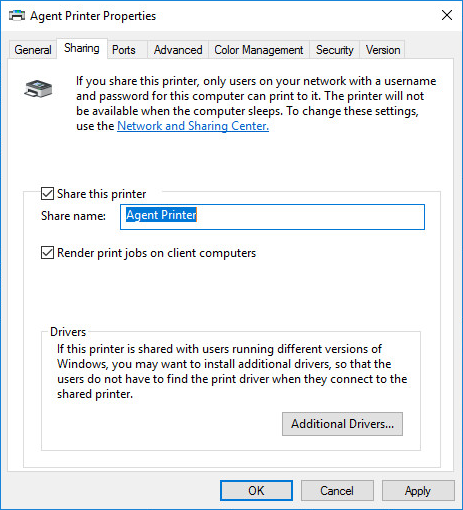This screenshot has width=463, height=510.
Task: Toggle Render print jobs on client computers
Action: pyautogui.click(x=47, y=253)
